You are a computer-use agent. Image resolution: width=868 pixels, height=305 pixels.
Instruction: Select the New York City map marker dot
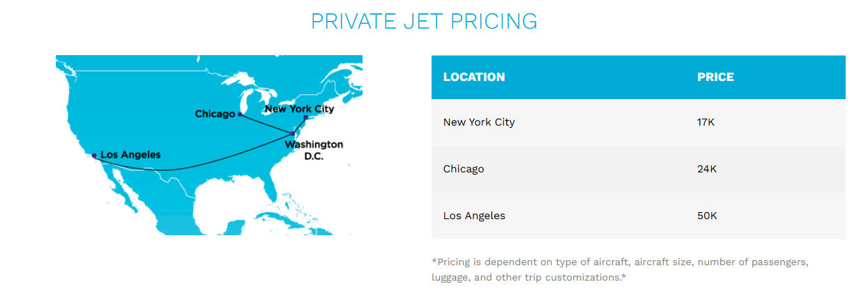[x=305, y=117]
